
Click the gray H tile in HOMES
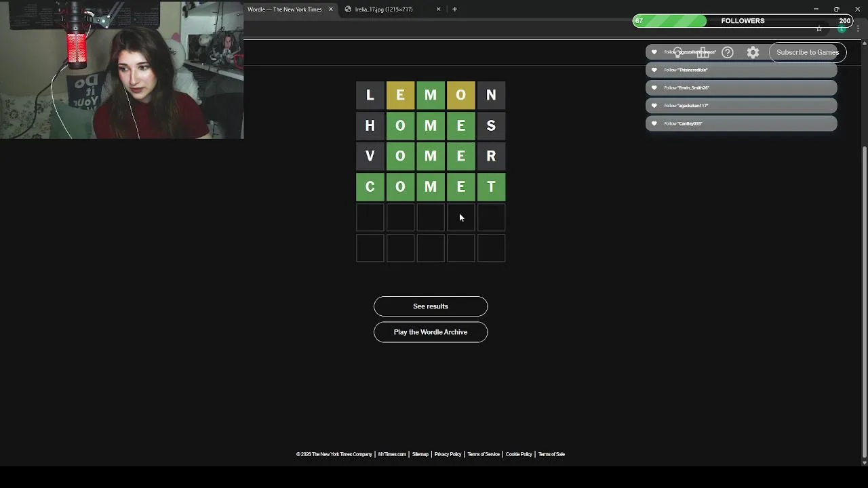(x=370, y=126)
